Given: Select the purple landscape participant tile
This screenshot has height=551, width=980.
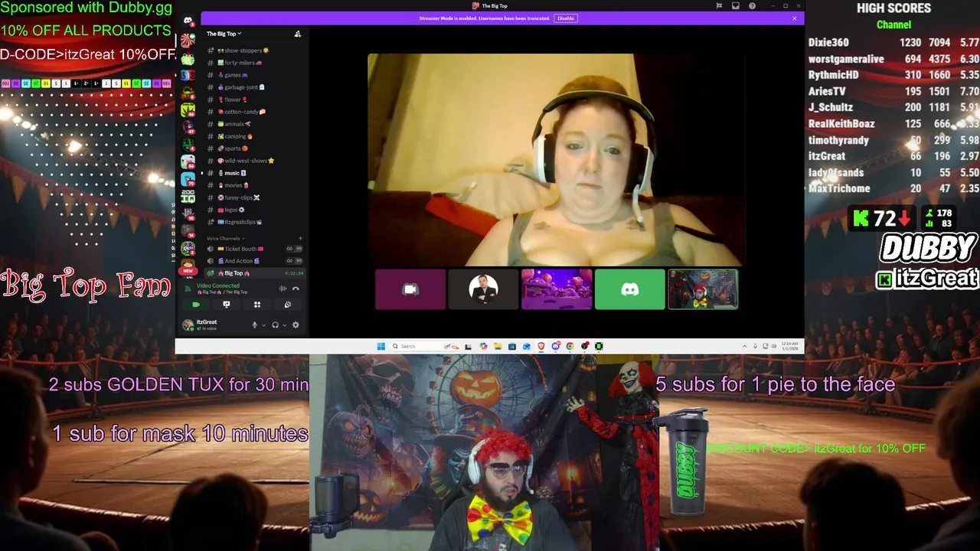Looking at the screenshot, I should 557,289.
